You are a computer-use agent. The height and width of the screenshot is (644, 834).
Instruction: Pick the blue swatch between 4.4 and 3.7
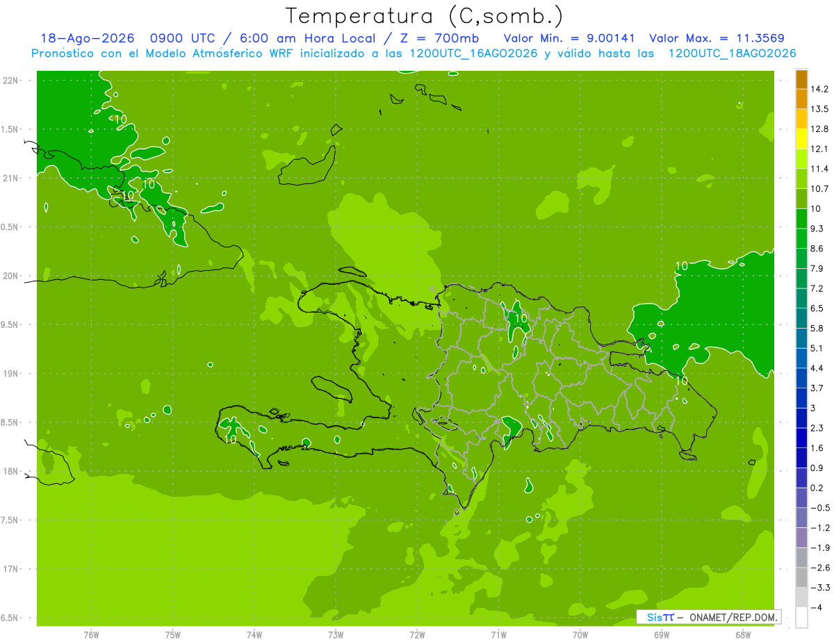coord(801,378)
